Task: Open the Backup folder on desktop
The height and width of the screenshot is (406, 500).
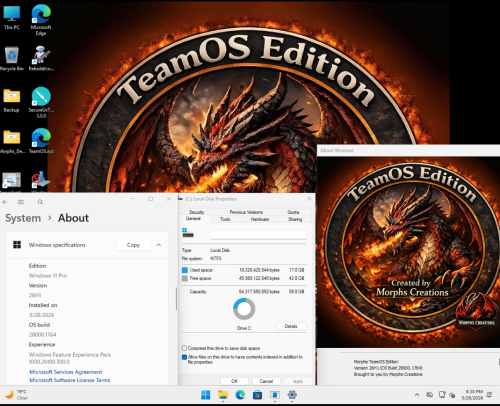Action: 12,100
